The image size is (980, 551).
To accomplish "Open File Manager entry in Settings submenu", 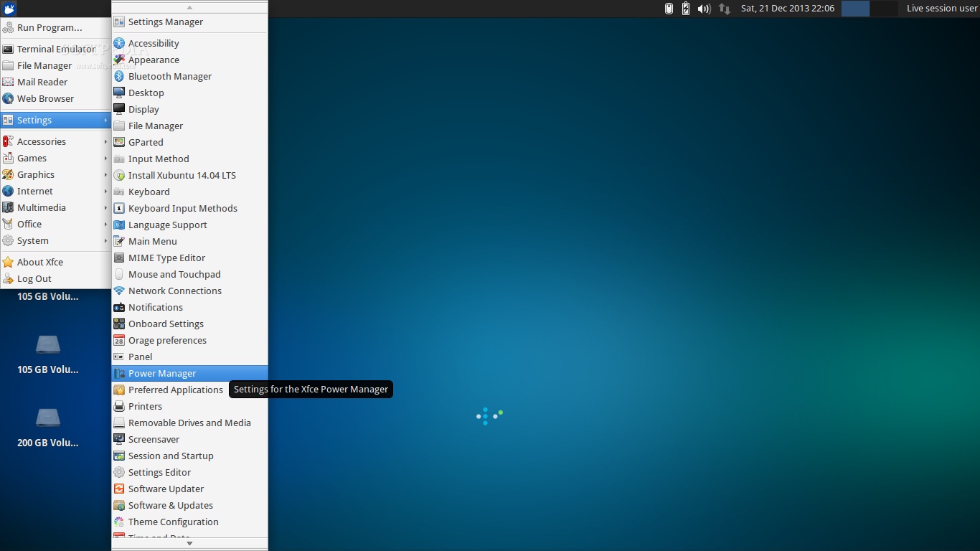I will [x=189, y=126].
